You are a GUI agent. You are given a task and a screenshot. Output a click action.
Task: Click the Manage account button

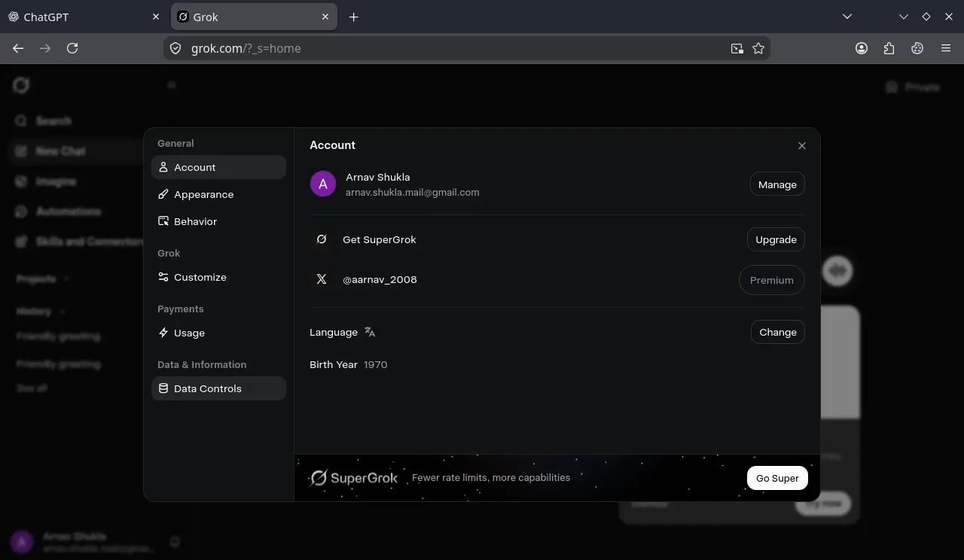point(777,184)
